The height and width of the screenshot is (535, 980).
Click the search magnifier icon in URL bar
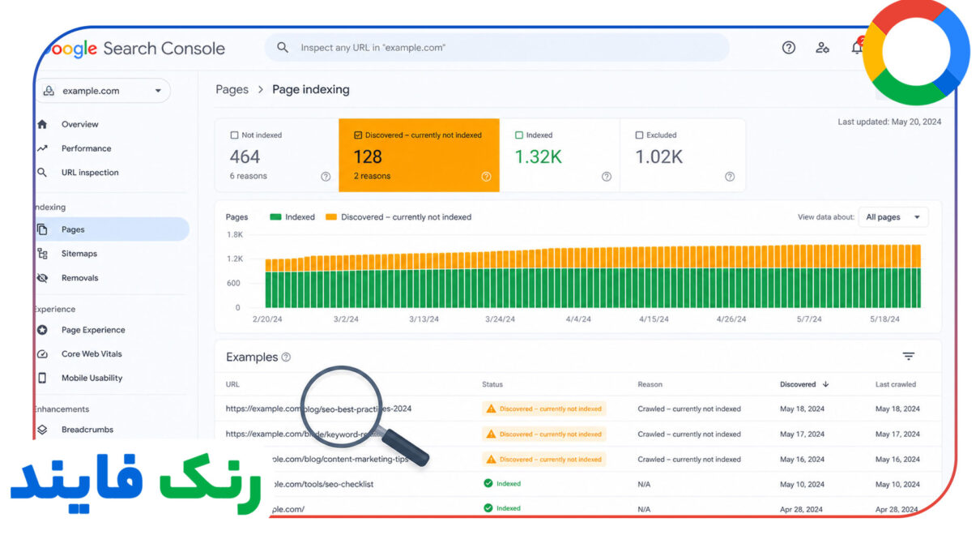[x=283, y=48]
